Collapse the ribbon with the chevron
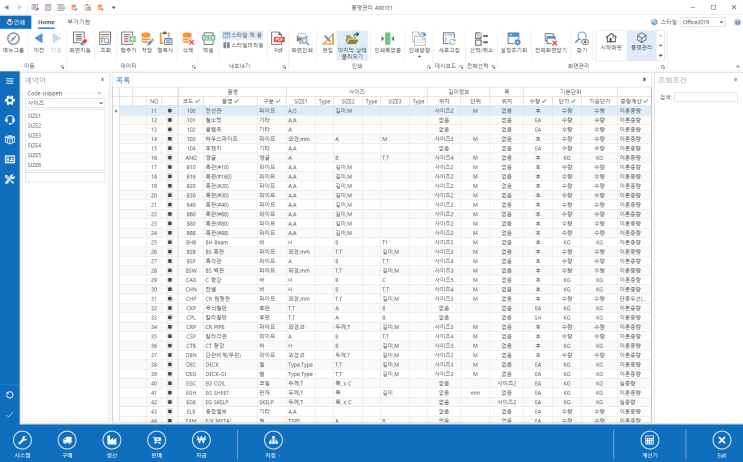The width and height of the screenshot is (743, 462). coord(737,67)
